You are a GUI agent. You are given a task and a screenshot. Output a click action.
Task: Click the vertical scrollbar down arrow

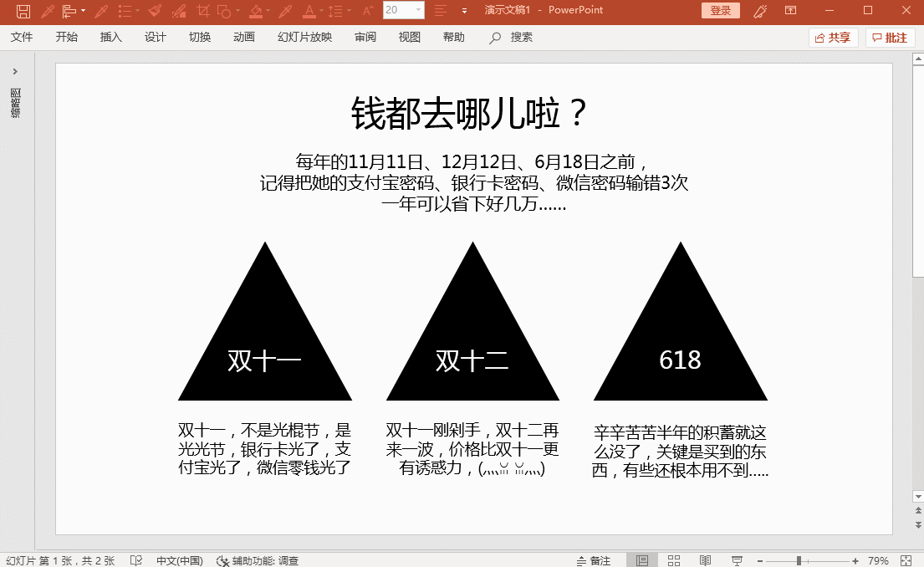point(918,496)
